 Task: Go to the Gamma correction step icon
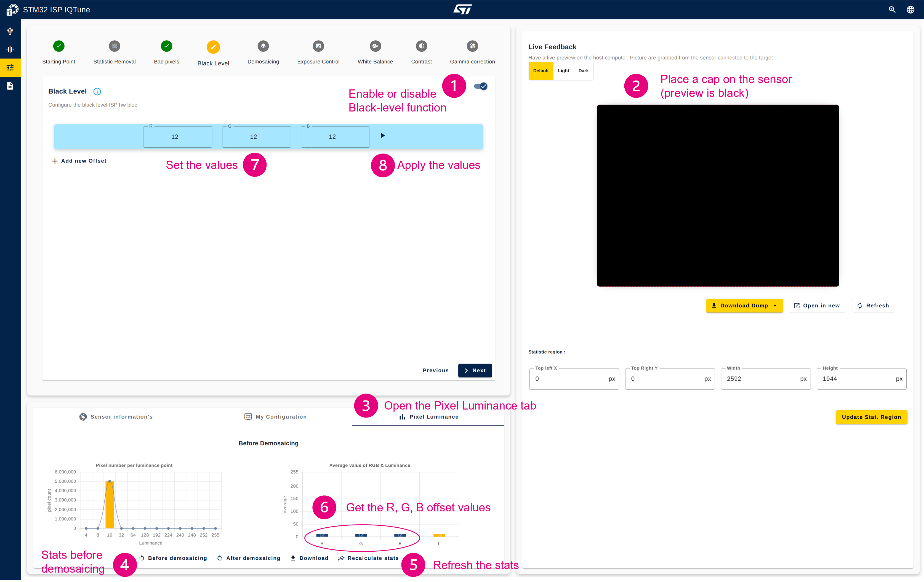[x=472, y=46]
